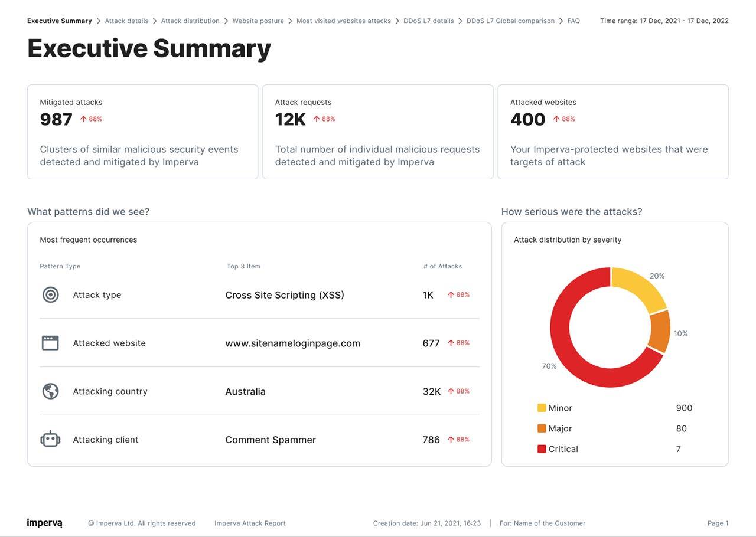This screenshot has height=537, width=756.
Task: Select the Australia country item
Action: tap(245, 392)
